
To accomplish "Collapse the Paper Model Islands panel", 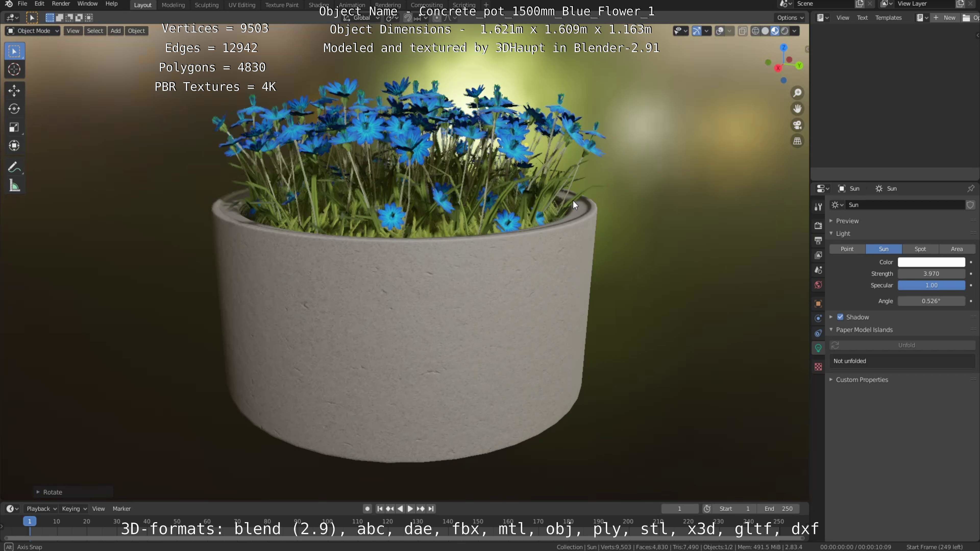I will (864, 330).
